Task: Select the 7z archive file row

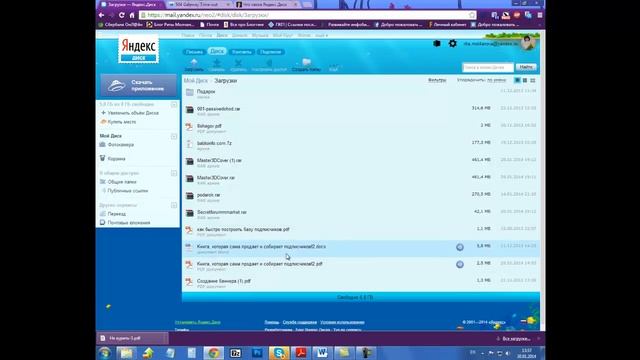Action: coord(361,145)
